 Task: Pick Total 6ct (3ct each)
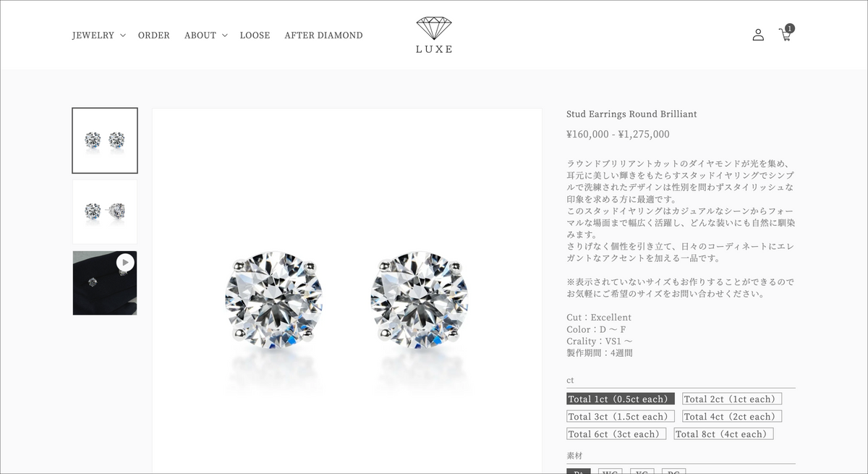(616, 433)
